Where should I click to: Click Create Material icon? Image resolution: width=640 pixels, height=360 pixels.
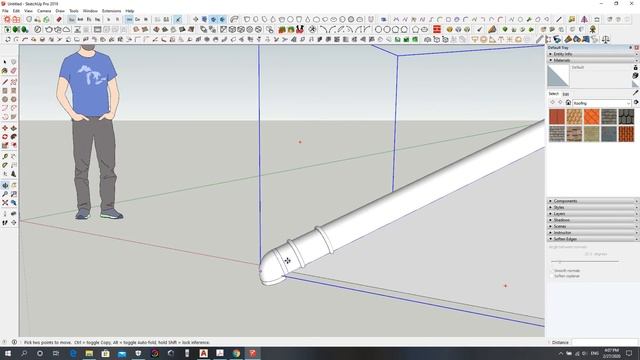pyautogui.click(x=635, y=76)
